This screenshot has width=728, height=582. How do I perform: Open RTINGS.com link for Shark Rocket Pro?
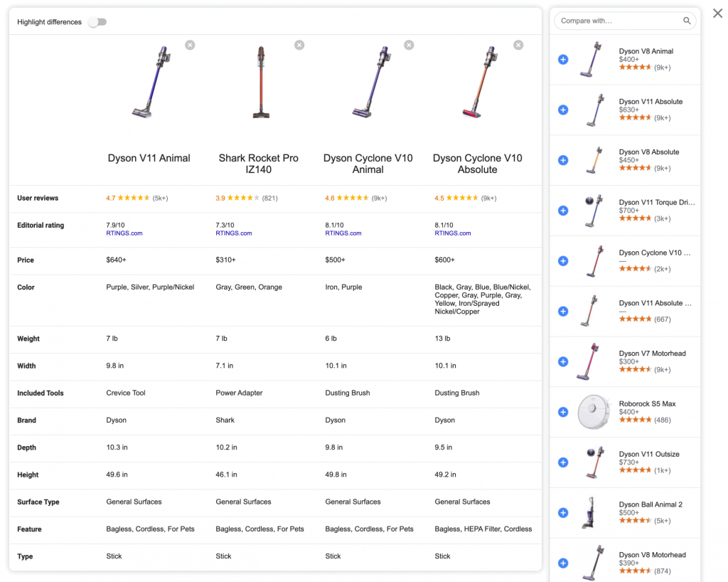tap(233, 233)
